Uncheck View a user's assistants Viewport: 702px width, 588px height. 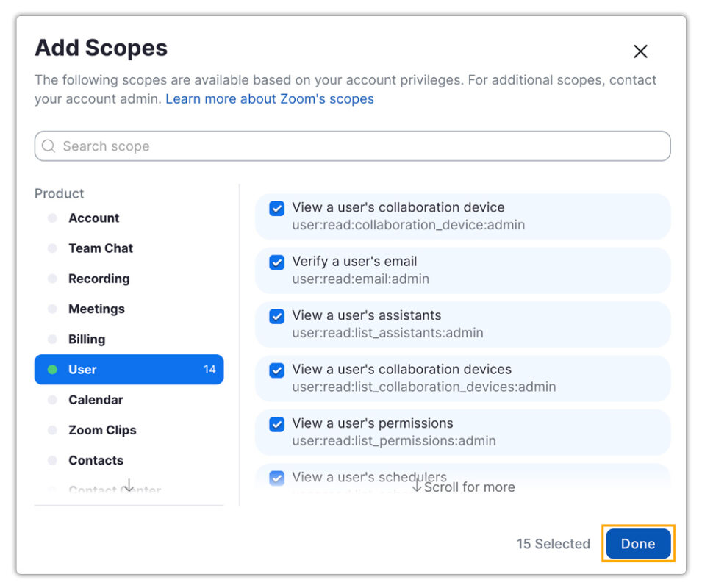tap(276, 316)
